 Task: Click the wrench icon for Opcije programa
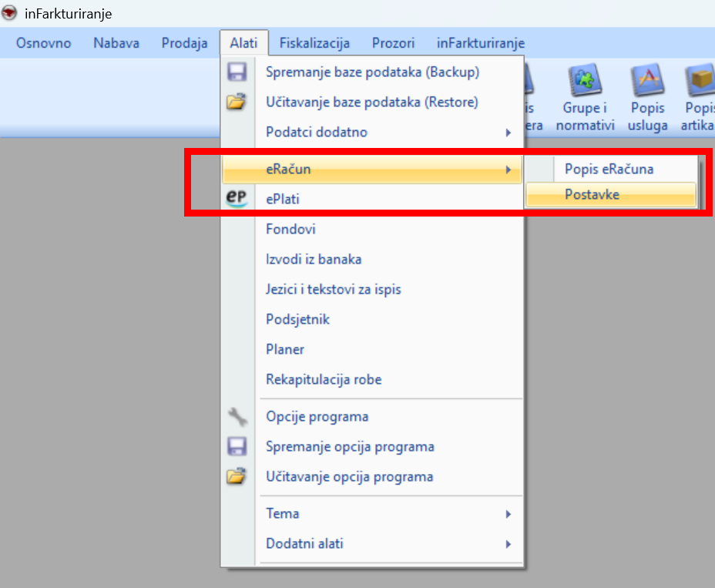click(x=237, y=417)
